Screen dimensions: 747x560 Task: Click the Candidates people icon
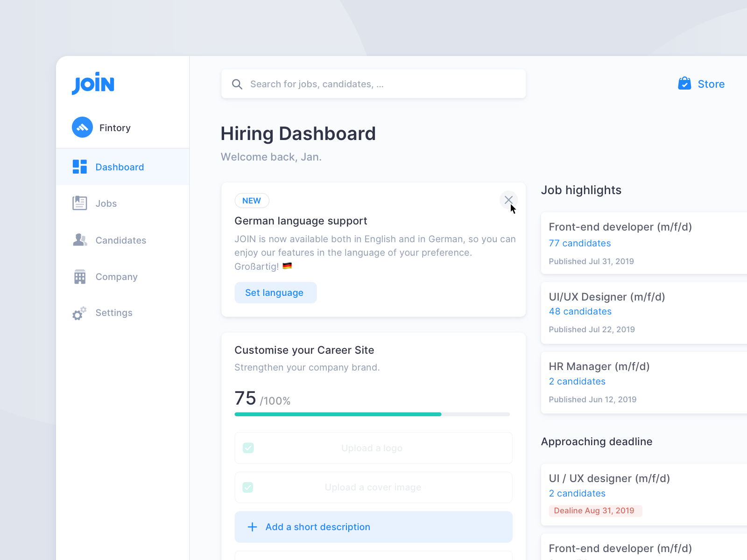point(79,240)
